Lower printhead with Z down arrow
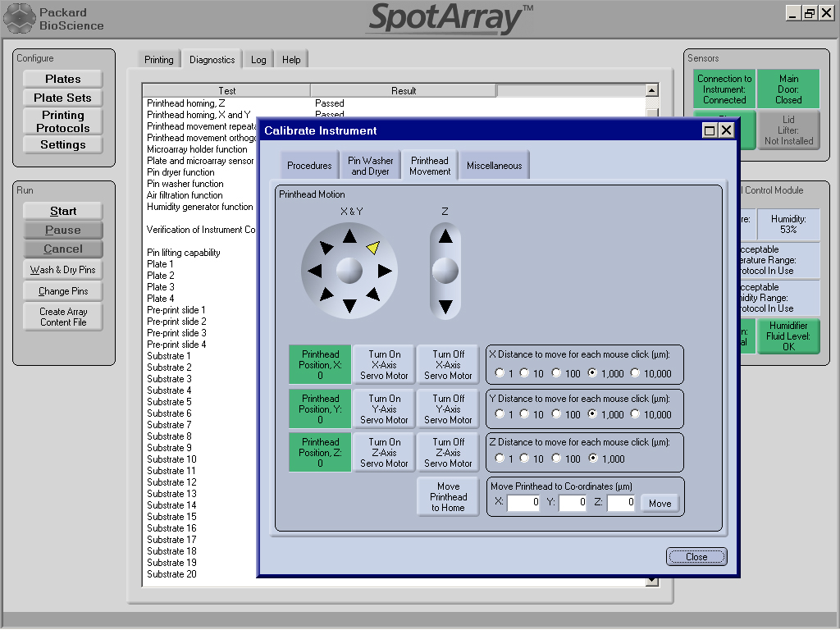 pyautogui.click(x=445, y=307)
